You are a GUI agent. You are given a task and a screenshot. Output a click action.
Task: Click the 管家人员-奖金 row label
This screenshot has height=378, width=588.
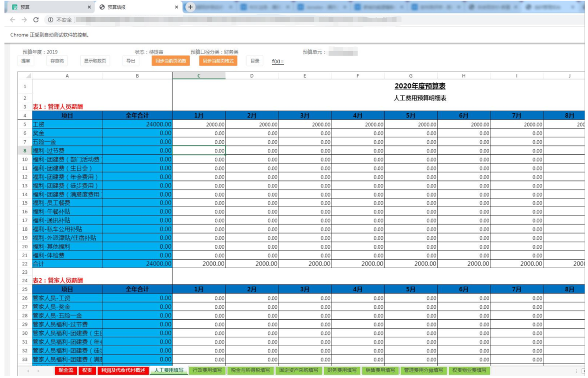[x=67, y=307]
